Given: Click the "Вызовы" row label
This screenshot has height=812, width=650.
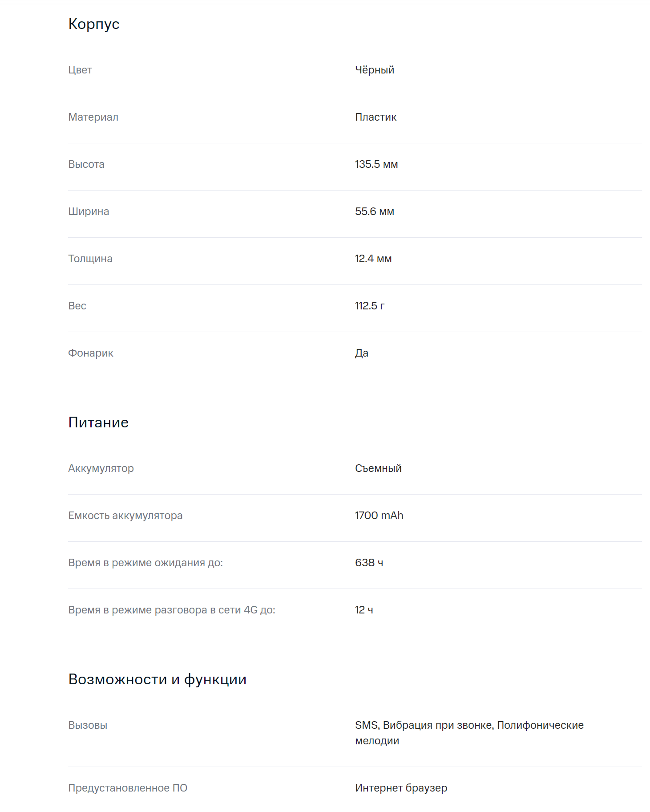Looking at the screenshot, I should click(x=88, y=725).
